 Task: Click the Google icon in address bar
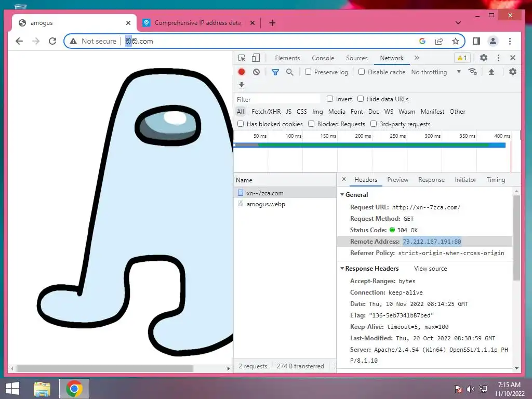pyautogui.click(x=422, y=41)
